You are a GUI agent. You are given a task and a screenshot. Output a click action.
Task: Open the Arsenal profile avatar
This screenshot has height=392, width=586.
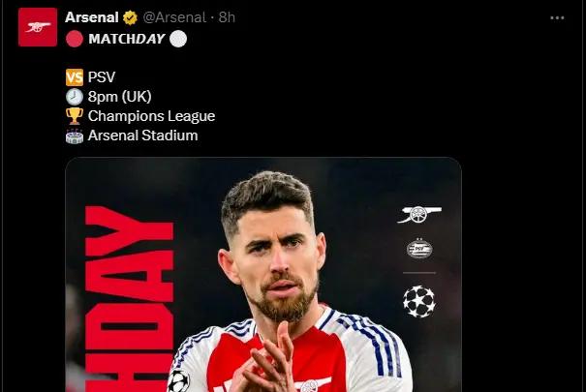38,27
